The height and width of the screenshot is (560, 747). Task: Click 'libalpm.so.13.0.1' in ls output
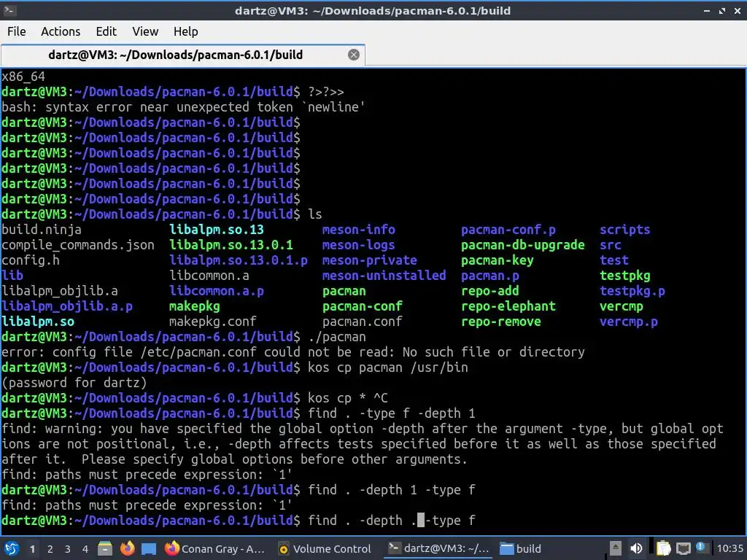point(231,245)
